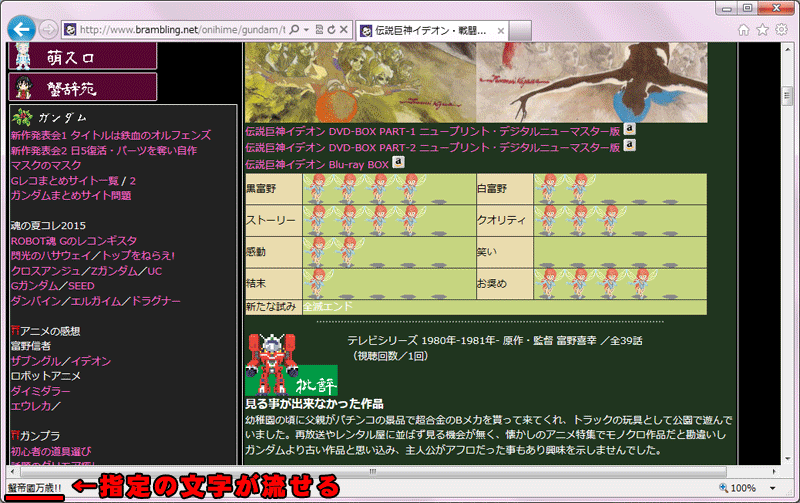Toggle the compatibility view icon
The image size is (800, 503).
(319, 30)
